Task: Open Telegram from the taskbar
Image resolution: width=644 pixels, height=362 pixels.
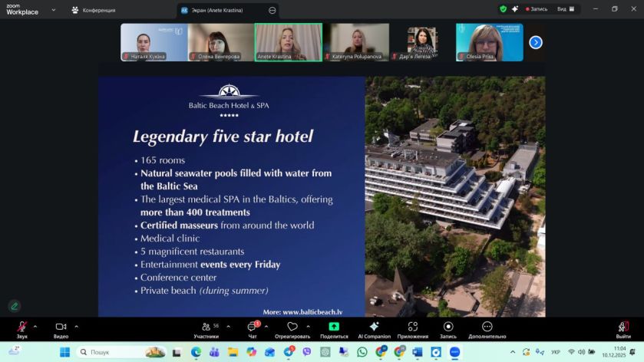Action: pos(289,352)
